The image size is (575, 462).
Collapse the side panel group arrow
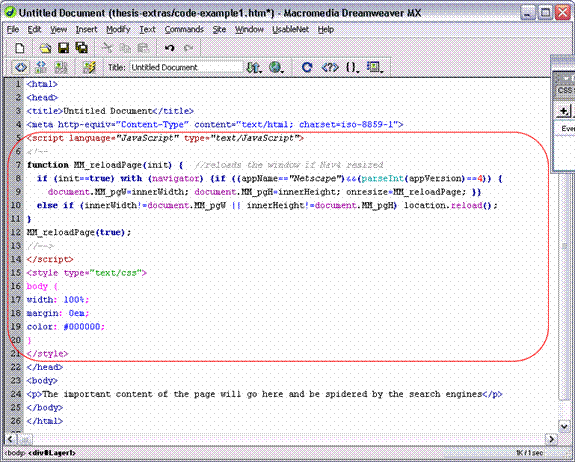(x=567, y=78)
